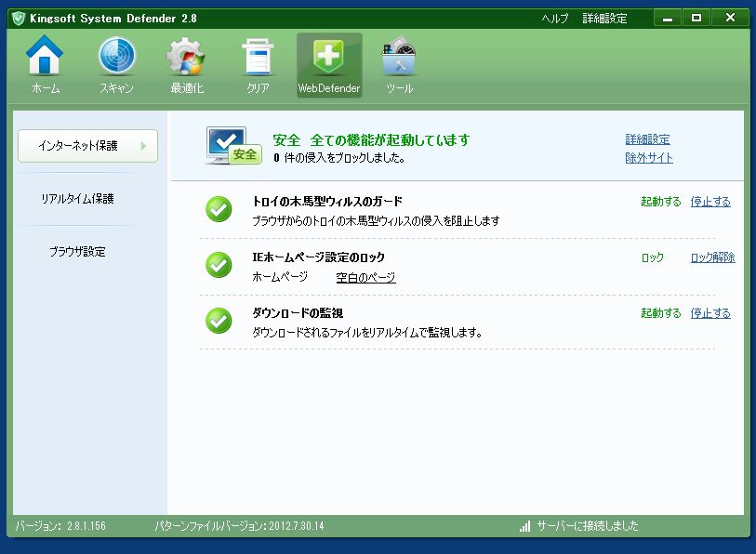
Task: Click the トロイの木馬型ウィルスのガード title
Action: [327, 202]
